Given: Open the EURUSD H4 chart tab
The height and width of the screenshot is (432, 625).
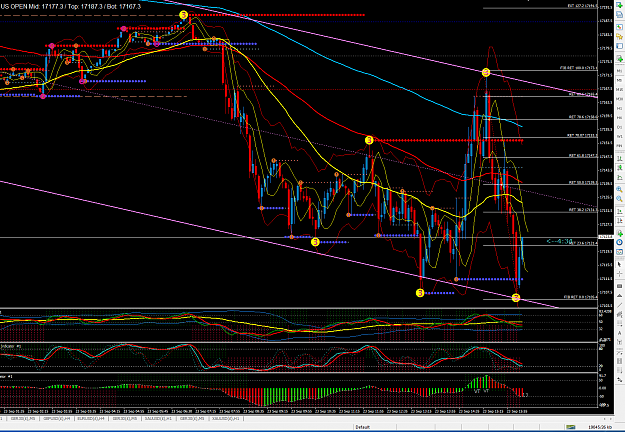Looking at the screenshot, I should tap(91, 418).
